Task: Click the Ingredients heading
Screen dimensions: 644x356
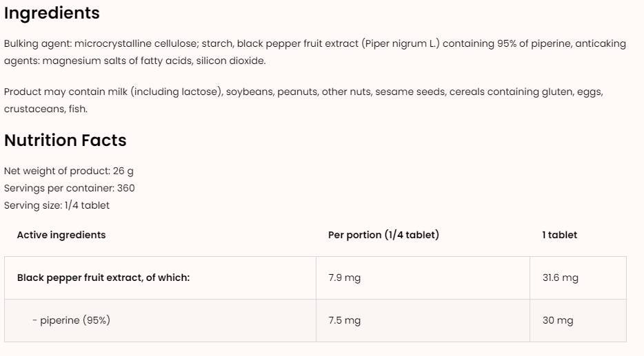Action: [x=52, y=13]
